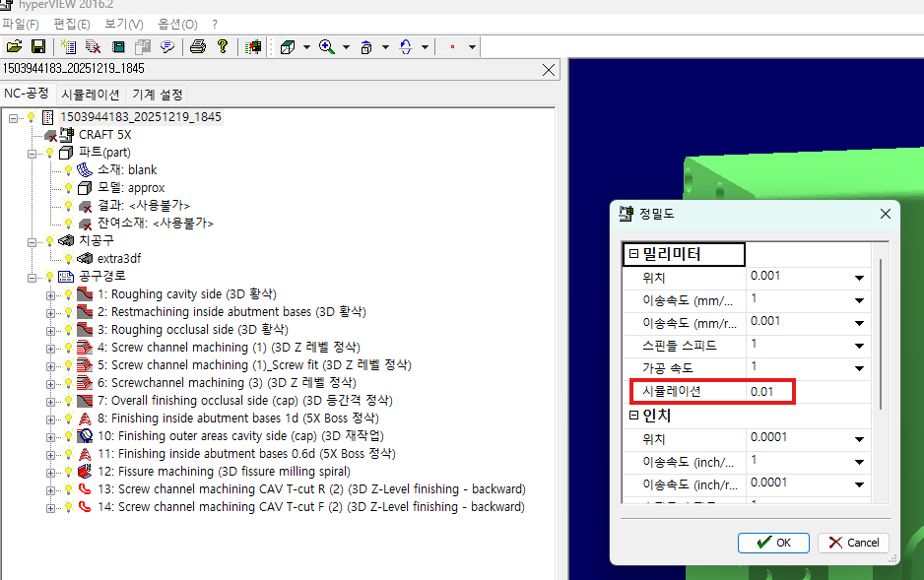Toggle visibility bulb of 소재: blank
924x580 pixels.
click(x=69, y=170)
